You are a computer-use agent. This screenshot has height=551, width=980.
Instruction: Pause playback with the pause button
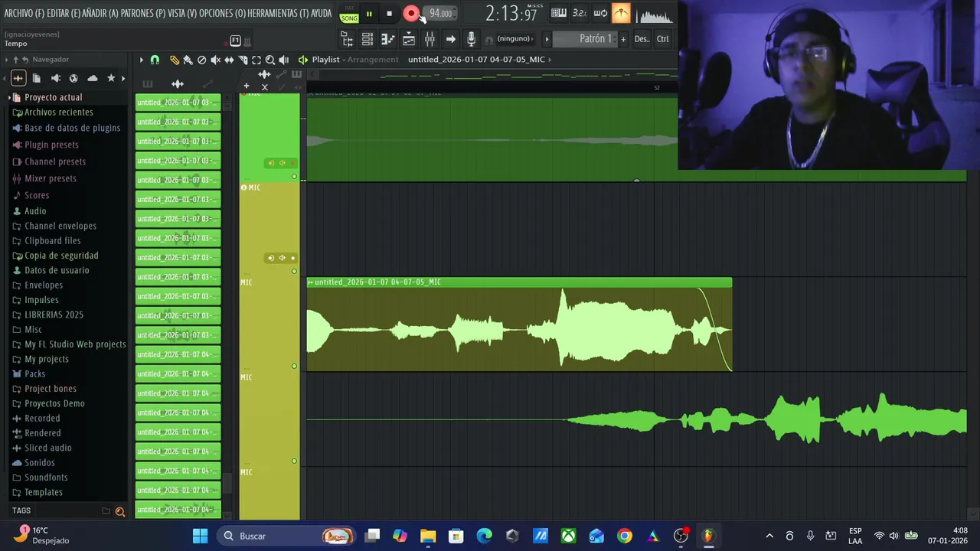369,13
